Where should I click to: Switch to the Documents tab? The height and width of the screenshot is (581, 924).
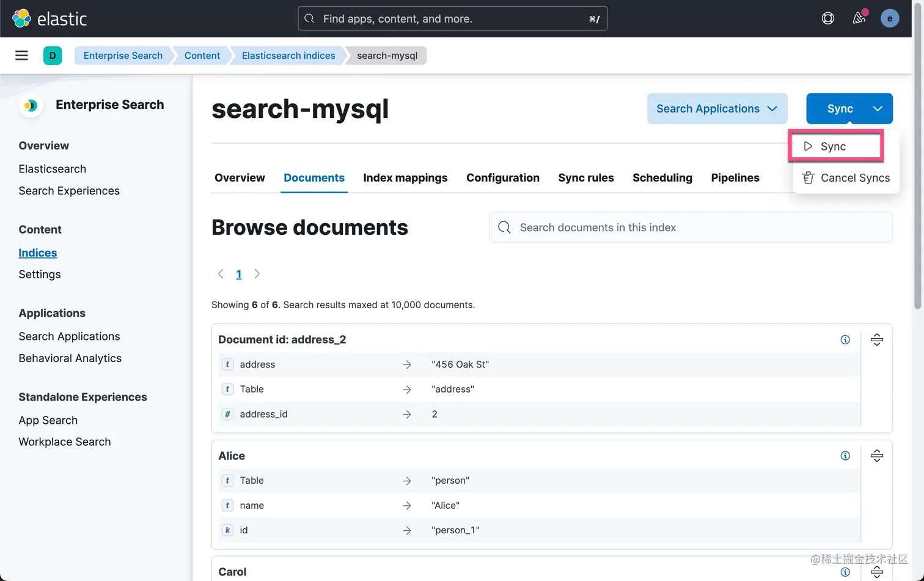coord(314,178)
